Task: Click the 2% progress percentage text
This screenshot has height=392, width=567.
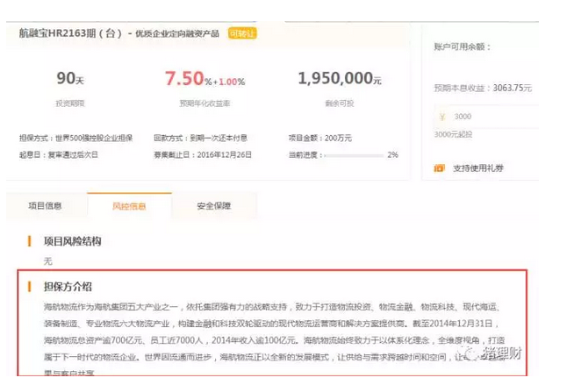Action: click(x=392, y=155)
